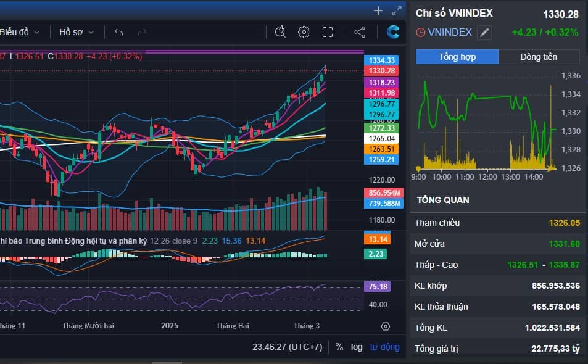Open the quick search lightning icon
This screenshot has width=588, height=364.
pos(280,32)
